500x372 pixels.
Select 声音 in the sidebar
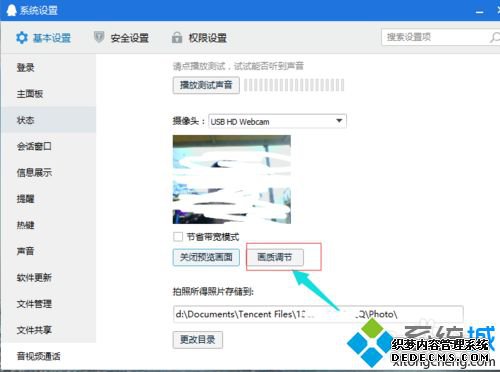click(48, 251)
